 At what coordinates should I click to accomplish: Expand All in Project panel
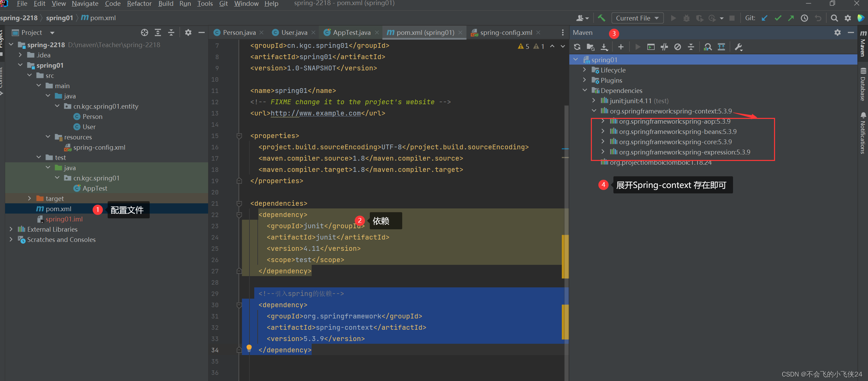pos(158,32)
